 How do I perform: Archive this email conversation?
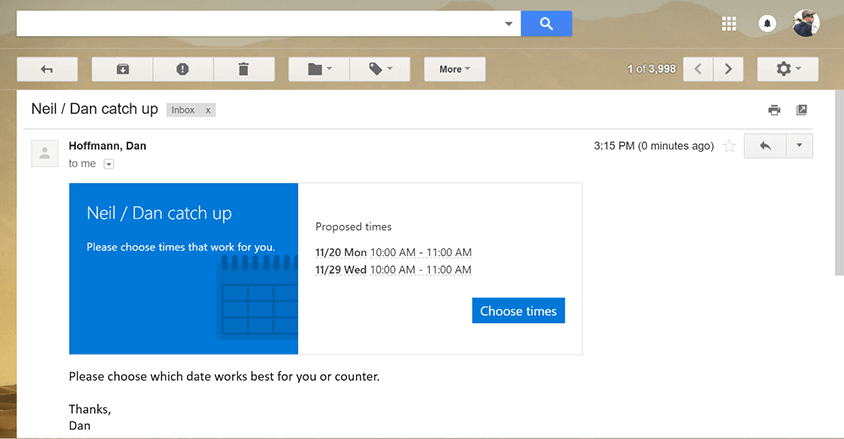click(x=122, y=69)
